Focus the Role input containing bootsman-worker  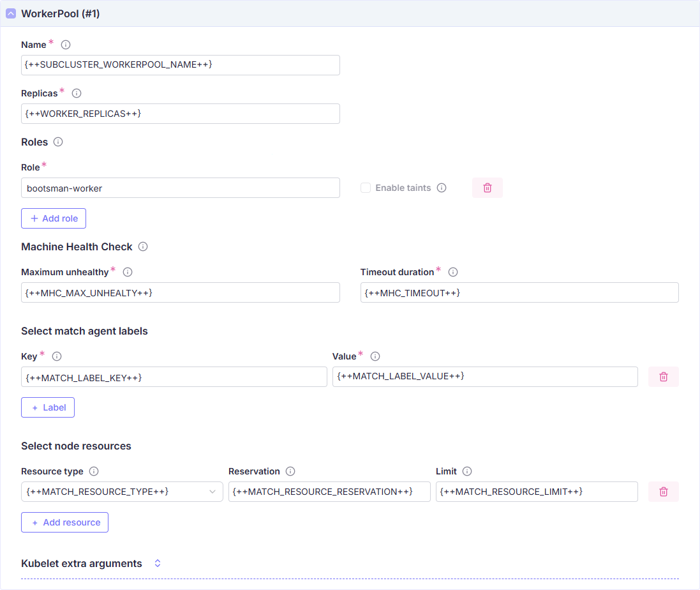pos(180,188)
